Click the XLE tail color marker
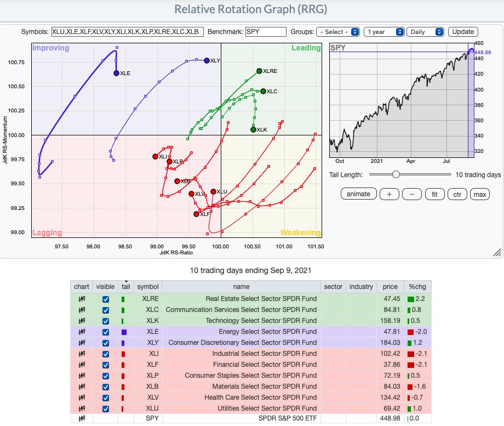504x426 pixels. [x=124, y=332]
